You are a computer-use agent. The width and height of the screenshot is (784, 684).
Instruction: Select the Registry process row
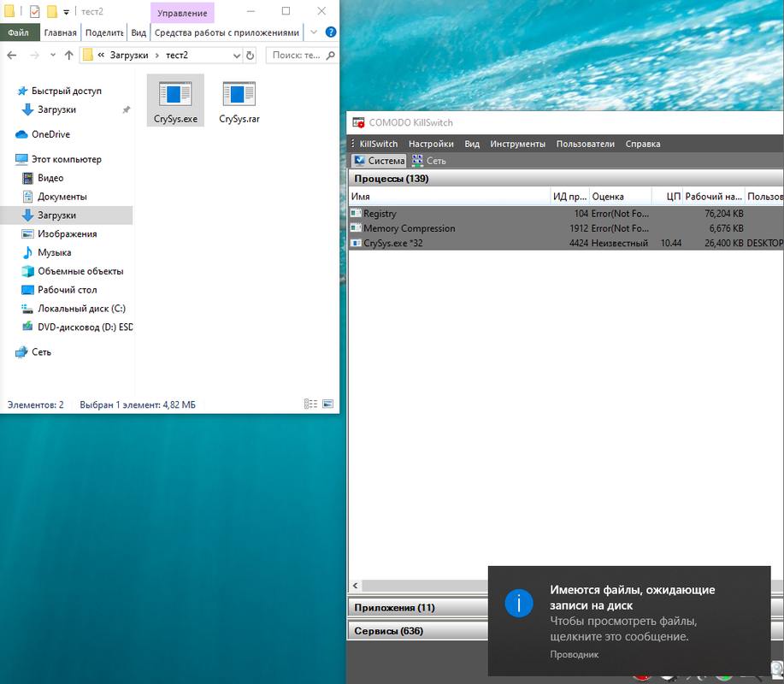coord(566,214)
